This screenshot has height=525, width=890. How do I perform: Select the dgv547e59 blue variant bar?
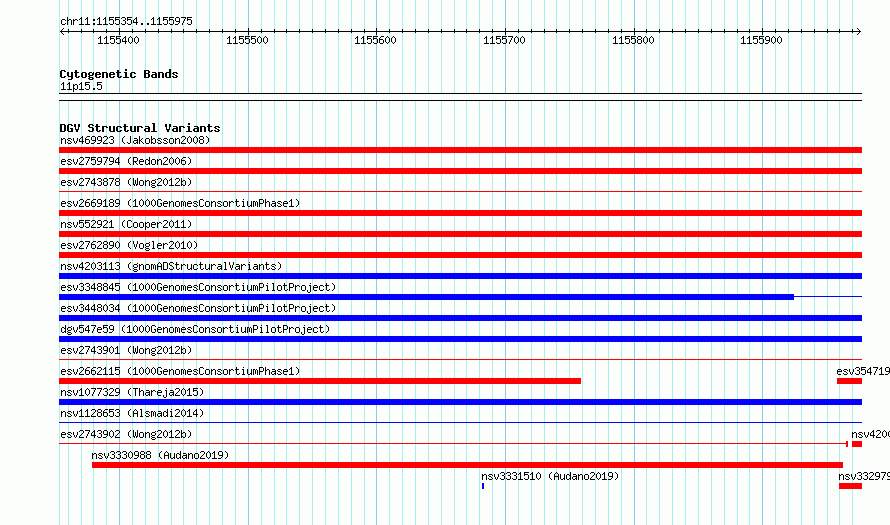point(460,339)
